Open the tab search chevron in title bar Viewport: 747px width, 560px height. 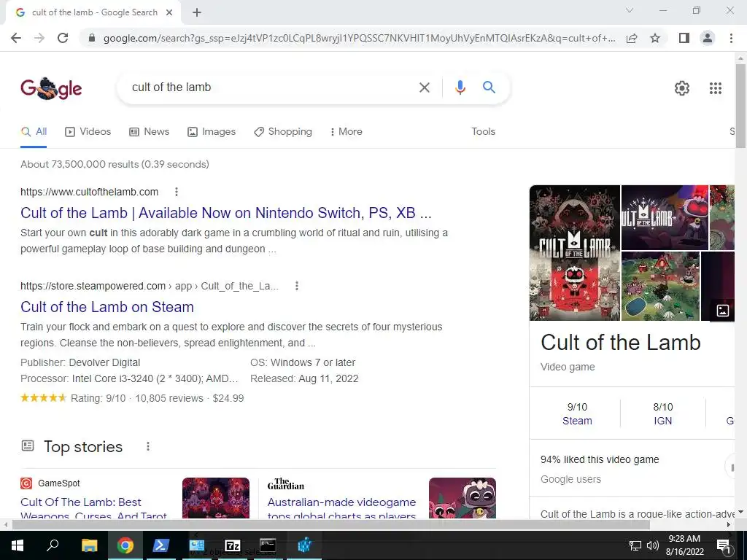(x=630, y=10)
